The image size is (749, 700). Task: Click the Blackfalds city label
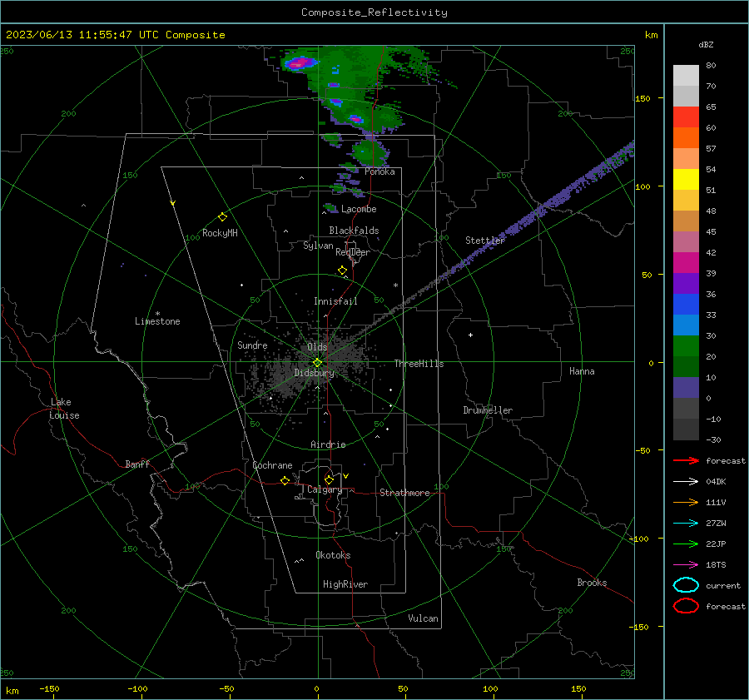354,231
